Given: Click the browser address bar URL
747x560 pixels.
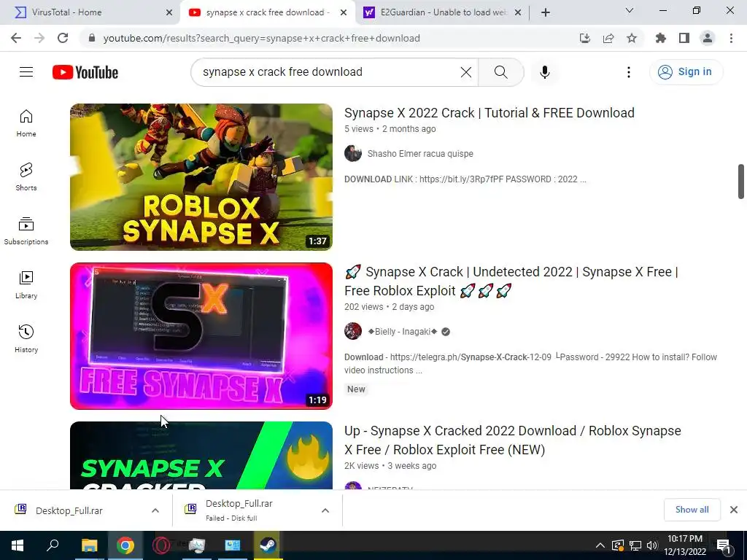Looking at the screenshot, I should [262, 38].
